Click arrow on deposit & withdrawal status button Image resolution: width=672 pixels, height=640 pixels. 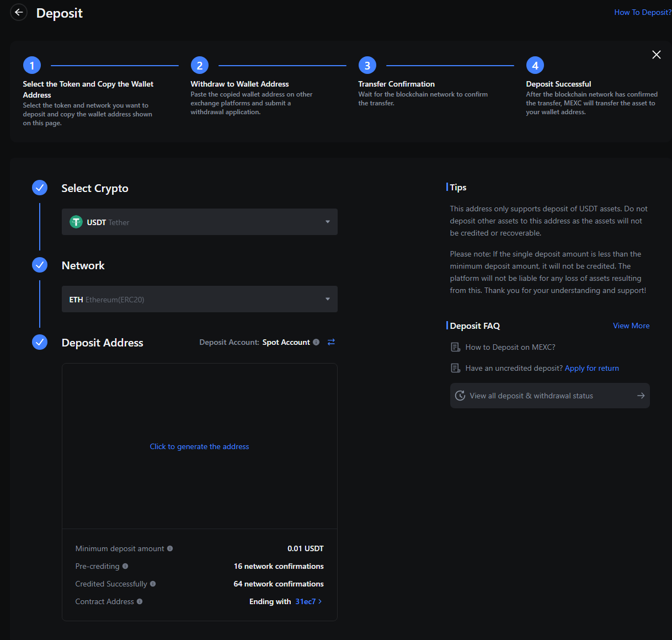pyautogui.click(x=641, y=396)
